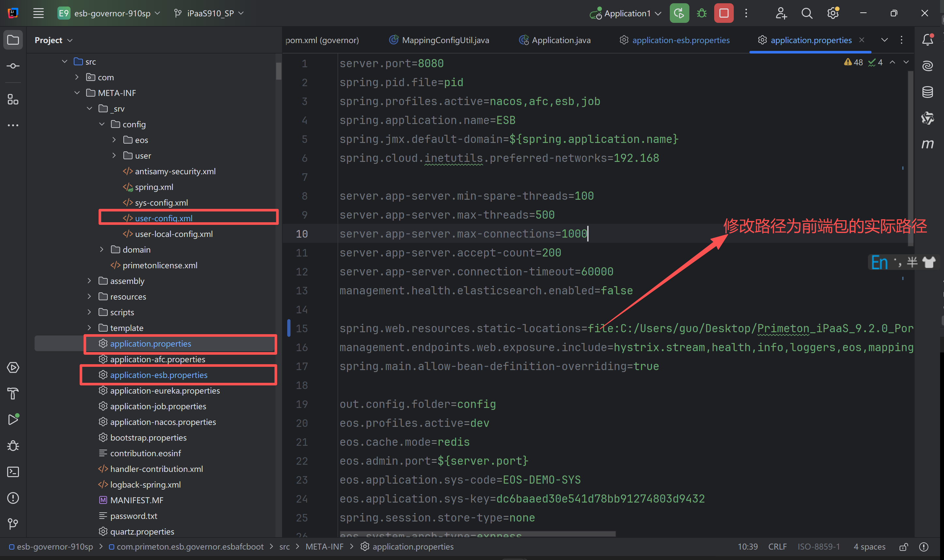Switch to the MappingConfigUtil.java tab
Screen dimensions: 944x560
(x=445, y=40)
